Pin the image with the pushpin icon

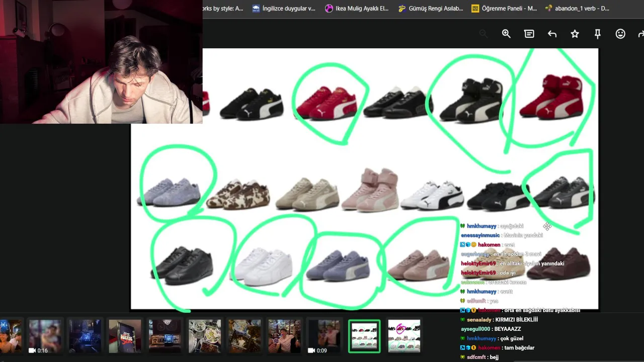pos(598,34)
